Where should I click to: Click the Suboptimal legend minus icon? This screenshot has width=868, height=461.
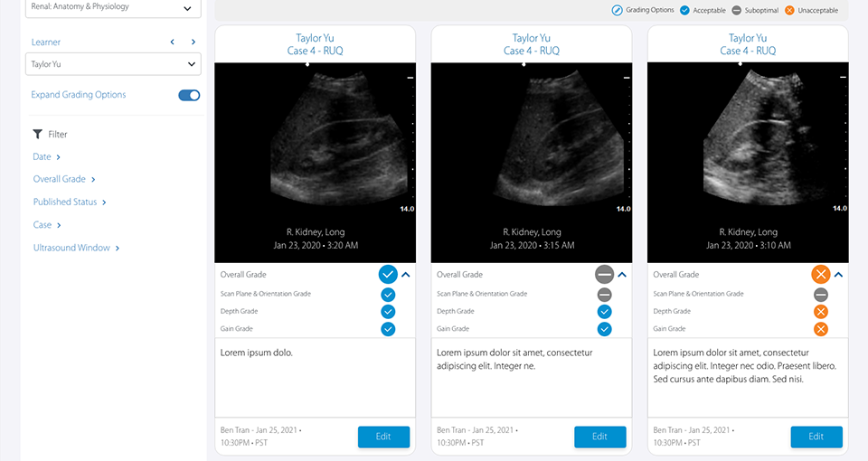coord(737,10)
